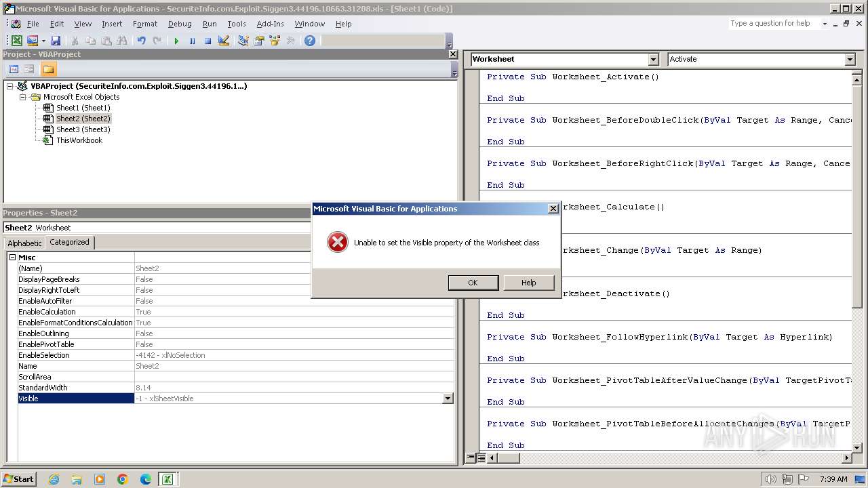The image size is (868, 488).
Task: Open the help question box dropdown arrow
Action: (825, 24)
